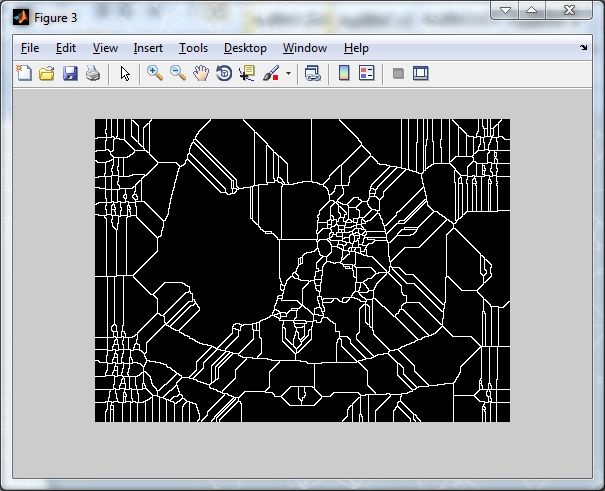Insert a Colorbar via toolbar icon
Image resolution: width=605 pixels, height=491 pixels.
tap(344, 73)
